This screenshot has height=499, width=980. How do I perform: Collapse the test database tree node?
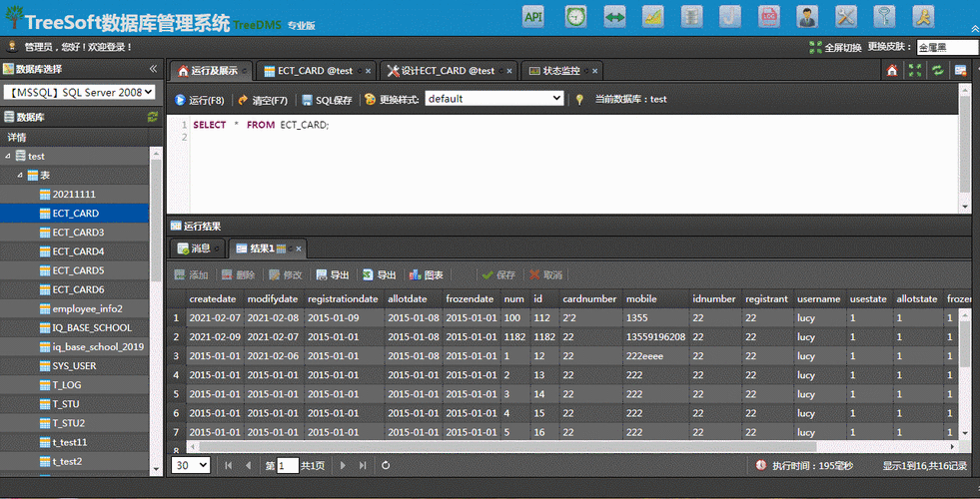point(8,157)
